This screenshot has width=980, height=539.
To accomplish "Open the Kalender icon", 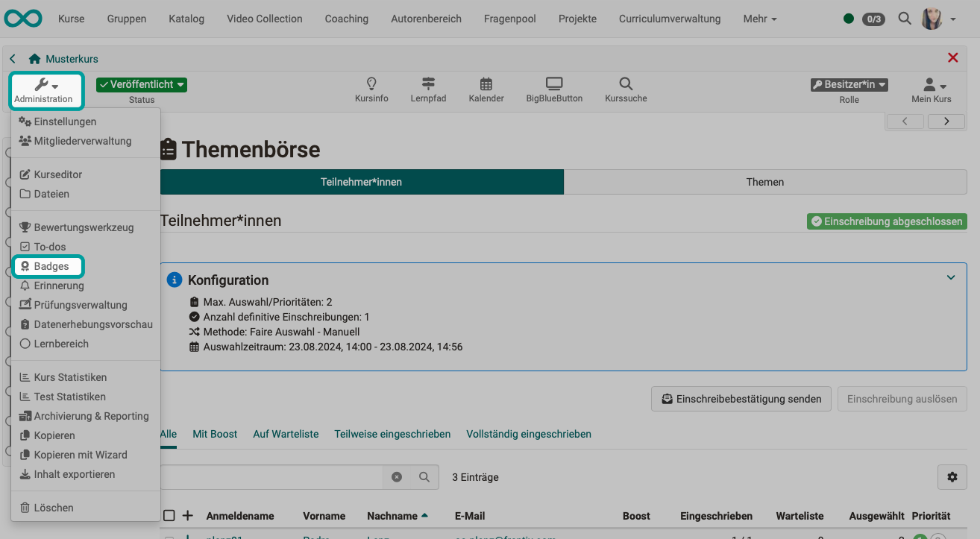I will click(x=486, y=84).
